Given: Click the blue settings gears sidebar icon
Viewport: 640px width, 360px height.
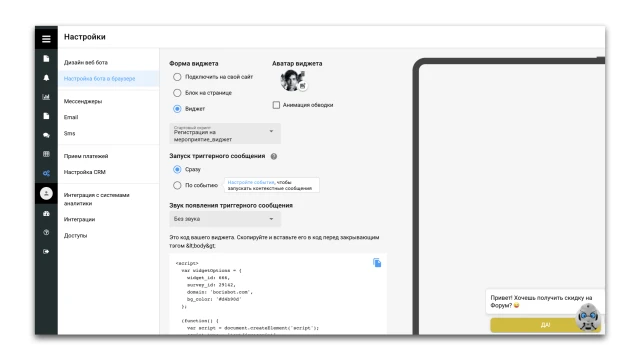Looking at the screenshot, I should click(46, 173).
